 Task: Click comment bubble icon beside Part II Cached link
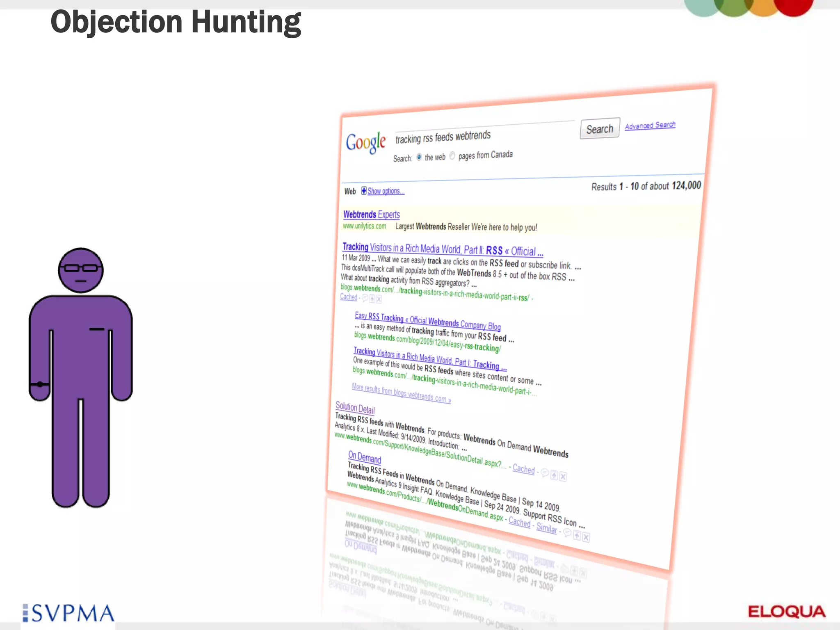click(365, 298)
